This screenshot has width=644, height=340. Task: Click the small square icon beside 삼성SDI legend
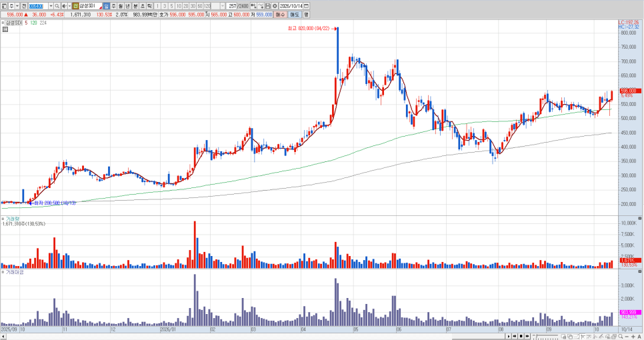tap(3, 23)
